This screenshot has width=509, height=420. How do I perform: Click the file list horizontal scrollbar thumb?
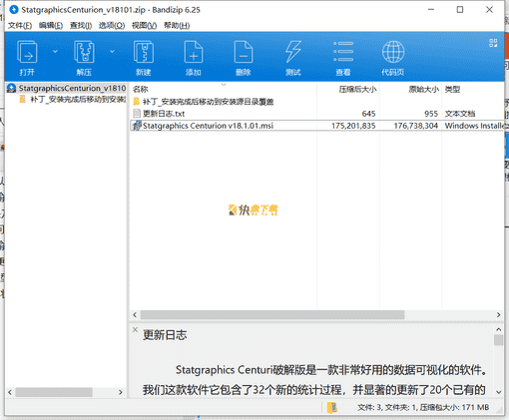point(272,314)
